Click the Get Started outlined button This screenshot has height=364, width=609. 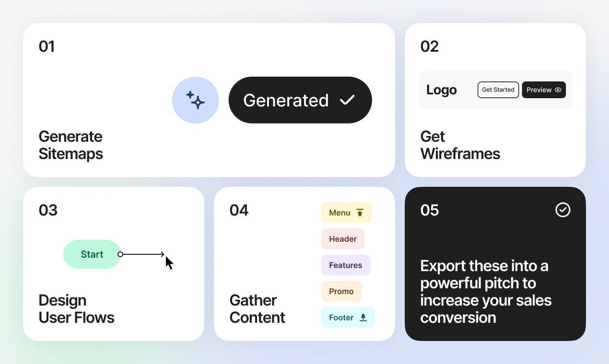(498, 90)
